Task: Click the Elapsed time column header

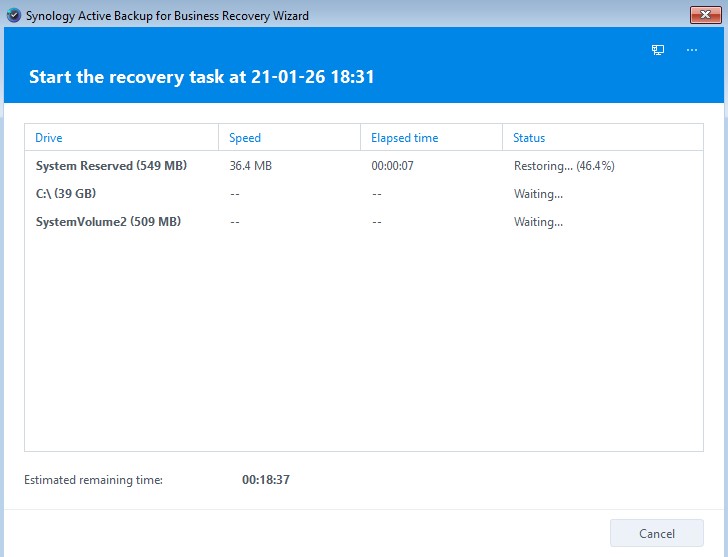Action: (431, 137)
